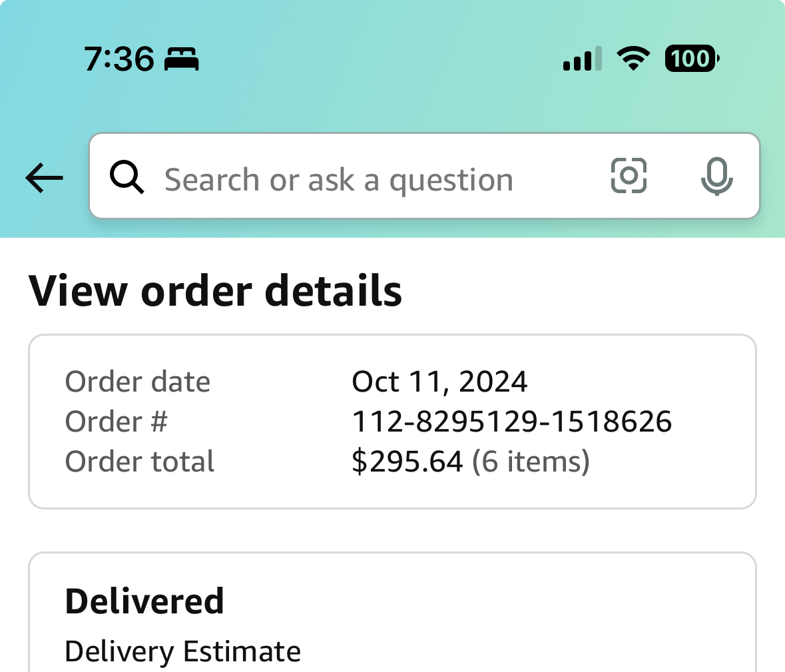This screenshot has height=672, width=785.
Task: Tap the microphone voice search icon
Action: click(x=717, y=176)
